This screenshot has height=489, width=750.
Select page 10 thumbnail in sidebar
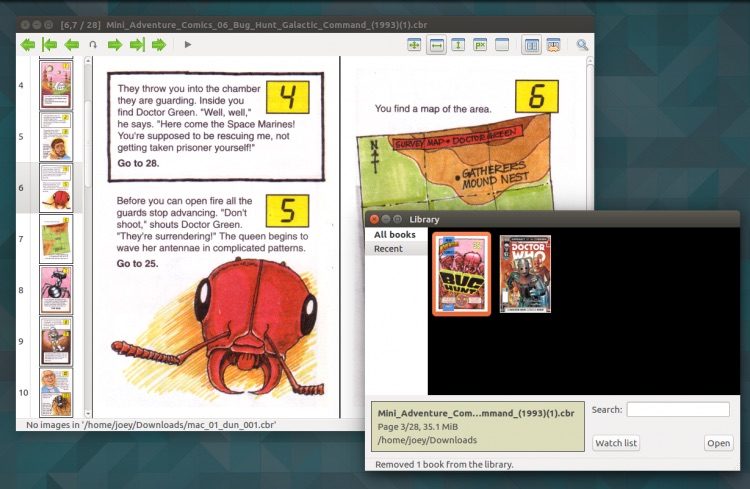[x=56, y=392]
